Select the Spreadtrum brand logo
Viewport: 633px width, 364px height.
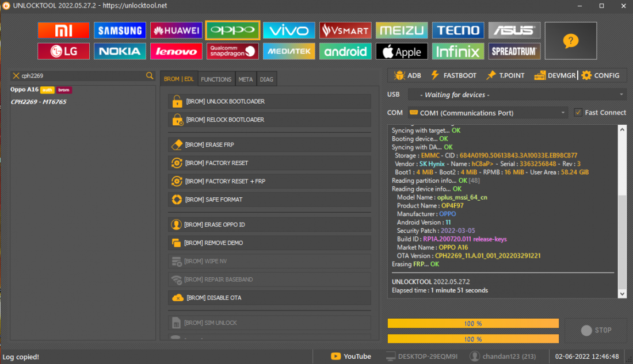click(514, 51)
